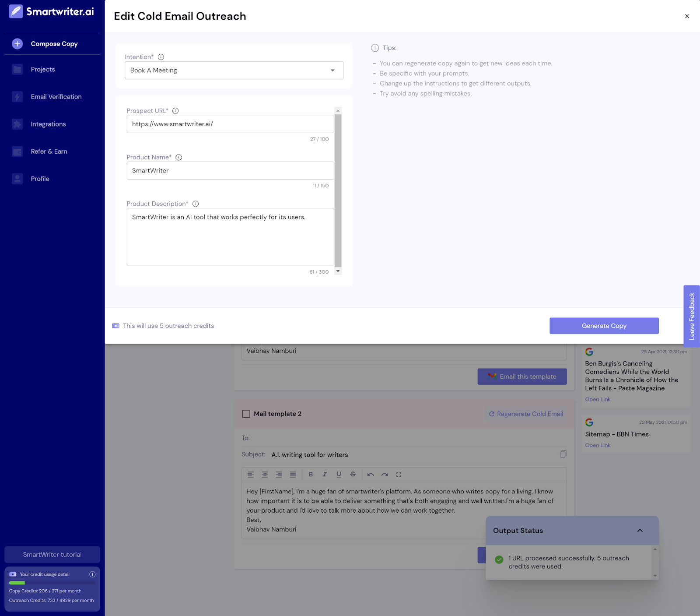Image resolution: width=700 pixels, height=616 pixels.
Task: Close the Edit Cold Email Outreach dialog
Action: click(687, 16)
